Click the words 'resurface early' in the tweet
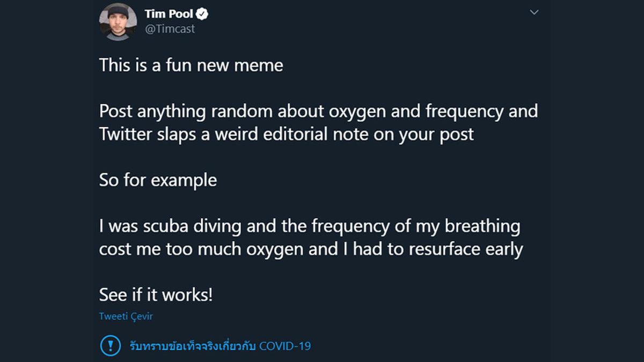This screenshot has height=362, width=644. pyautogui.click(x=467, y=249)
